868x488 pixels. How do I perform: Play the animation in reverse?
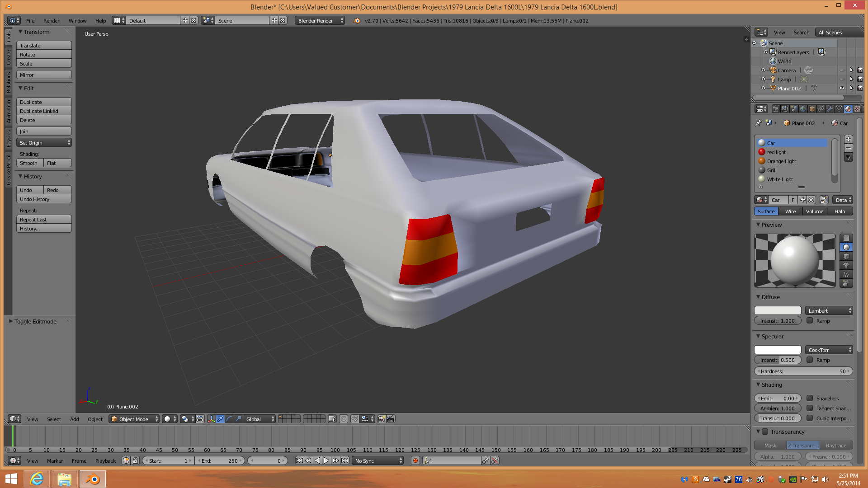317,461
